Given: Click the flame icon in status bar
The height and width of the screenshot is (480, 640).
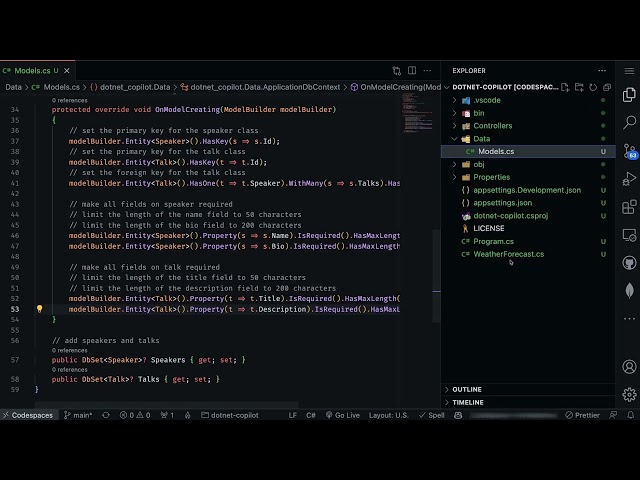Looking at the screenshot, I should (x=187, y=415).
